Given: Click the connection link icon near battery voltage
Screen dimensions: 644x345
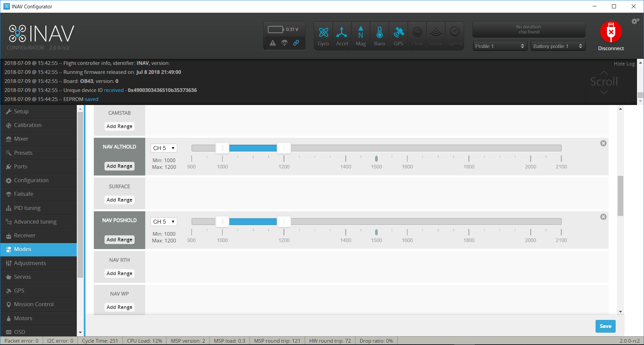Looking at the screenshot, I should point(296,43).
